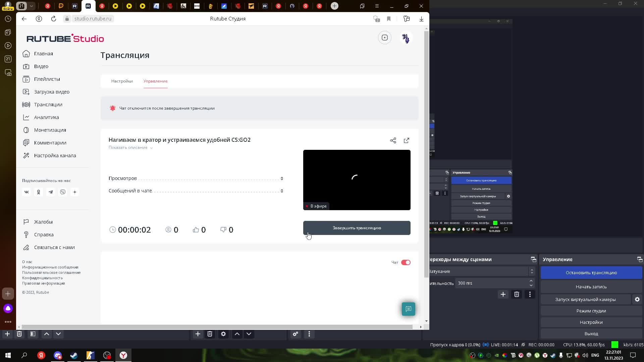
Task: Open Аналитика in the left sidebar
Action: tap(46, 117)
